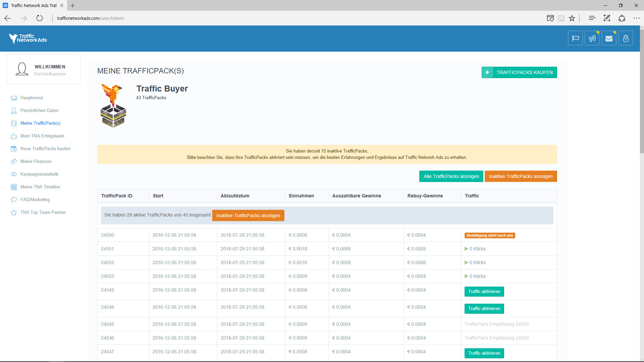Open a new browser tab

click(73, 5)
